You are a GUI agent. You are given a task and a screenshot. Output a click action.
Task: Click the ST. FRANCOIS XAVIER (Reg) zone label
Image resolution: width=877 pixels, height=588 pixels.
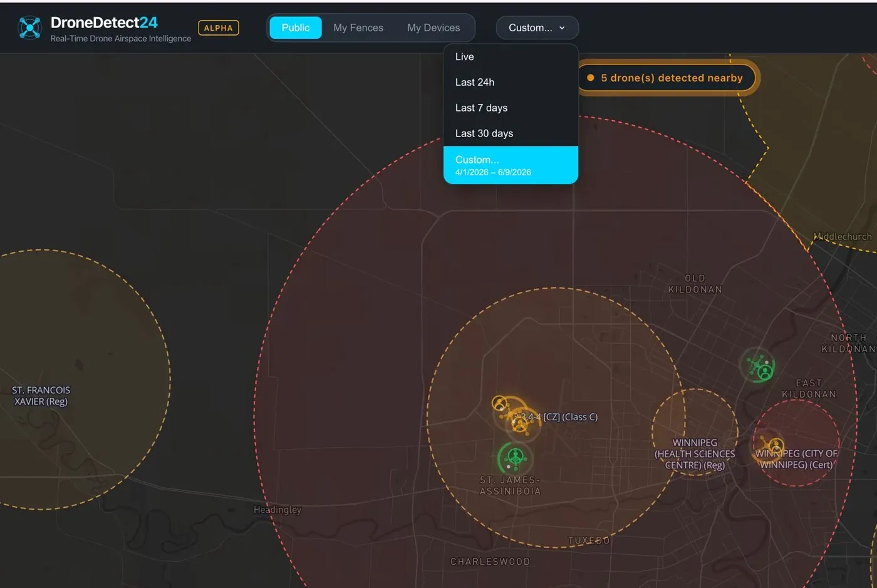pyautogui.click(x=41, y=396)
